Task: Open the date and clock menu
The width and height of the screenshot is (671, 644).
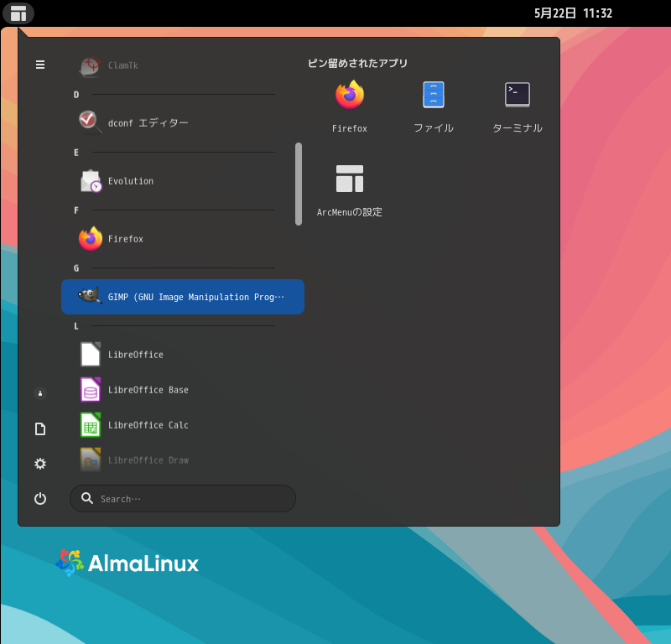Action: (x=573, y=13)
